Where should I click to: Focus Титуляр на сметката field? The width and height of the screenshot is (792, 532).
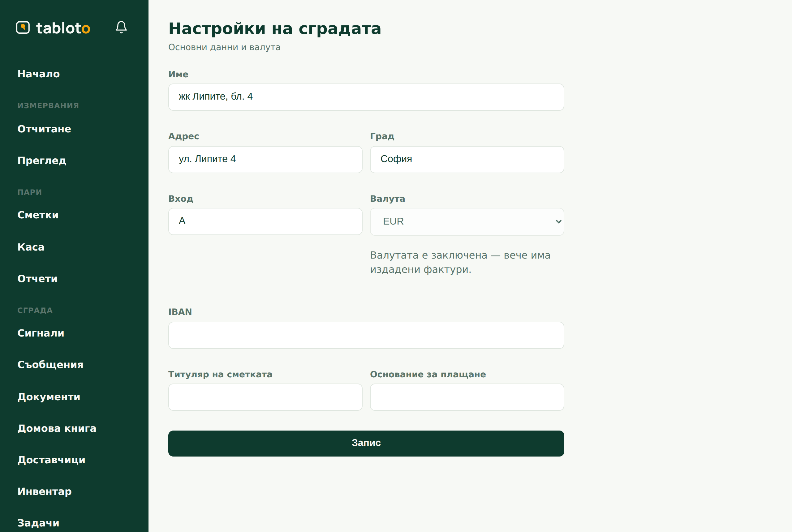tap(265, 397)
